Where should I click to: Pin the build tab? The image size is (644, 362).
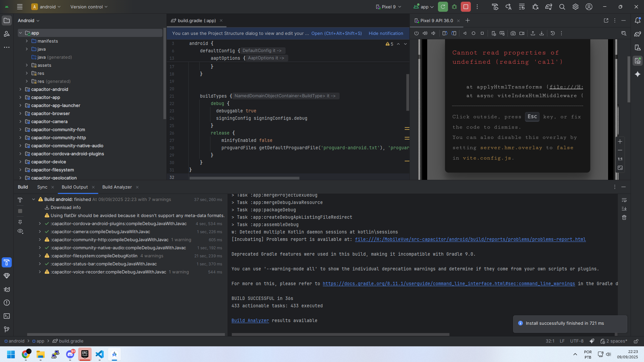pyautogui.click(x=20, y=222)
